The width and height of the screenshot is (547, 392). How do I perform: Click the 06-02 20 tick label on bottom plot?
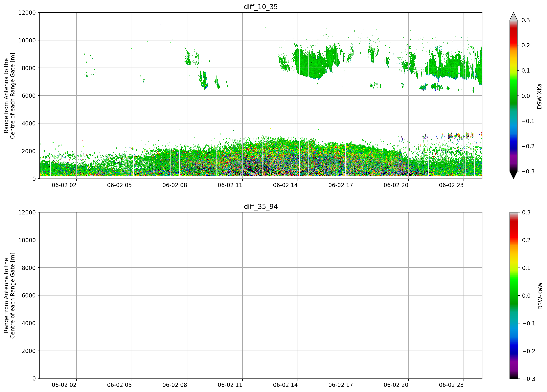pyautogui.click(x=396, y=385)
